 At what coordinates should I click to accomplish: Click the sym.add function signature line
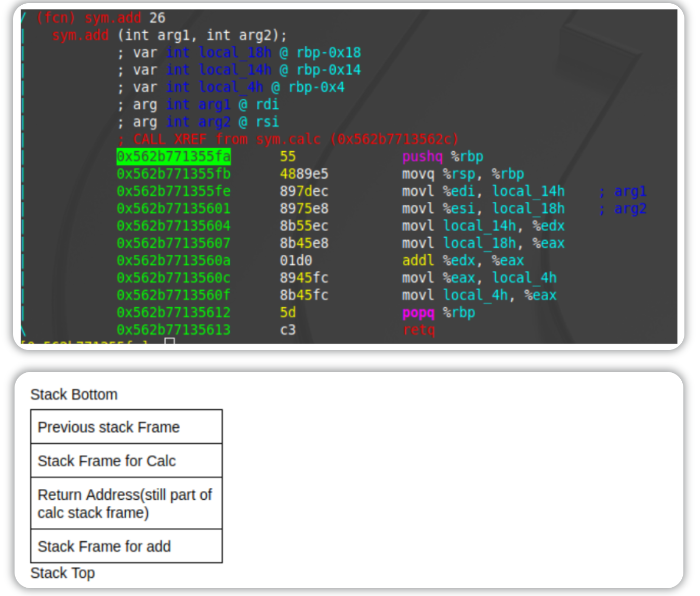pos(169,35)
